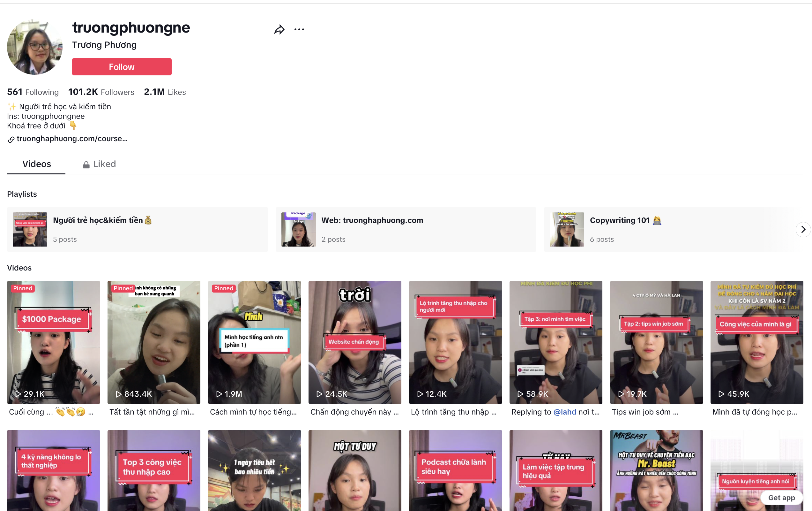
Task: Click the link icon beside the bio URL
Action: click(11, 139)
